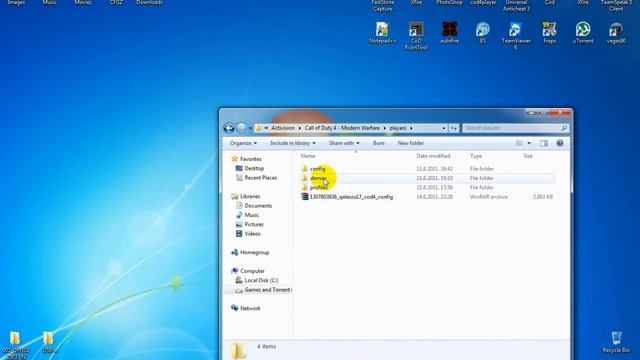The width and height of the screenshot is (640, 360).
Task: Sort files by Date modified column
Action: [433, 156]
